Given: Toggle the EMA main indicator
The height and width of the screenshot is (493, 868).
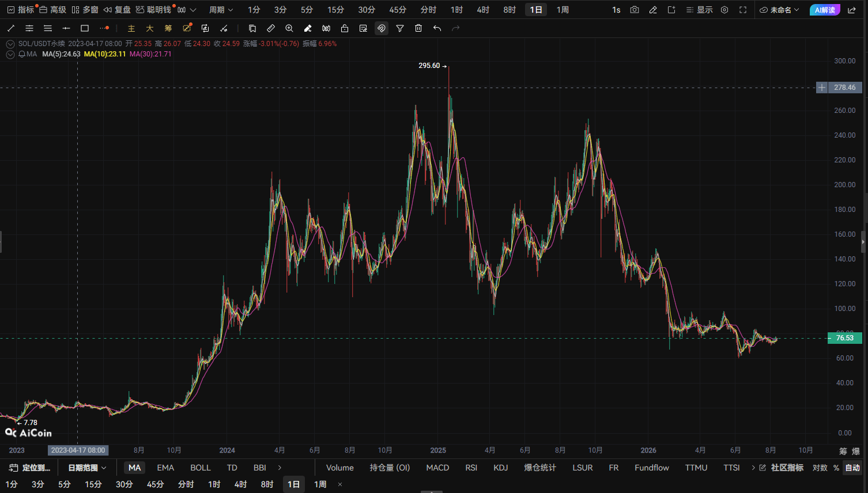Looking at the screenshot, I should pos(165,468).
